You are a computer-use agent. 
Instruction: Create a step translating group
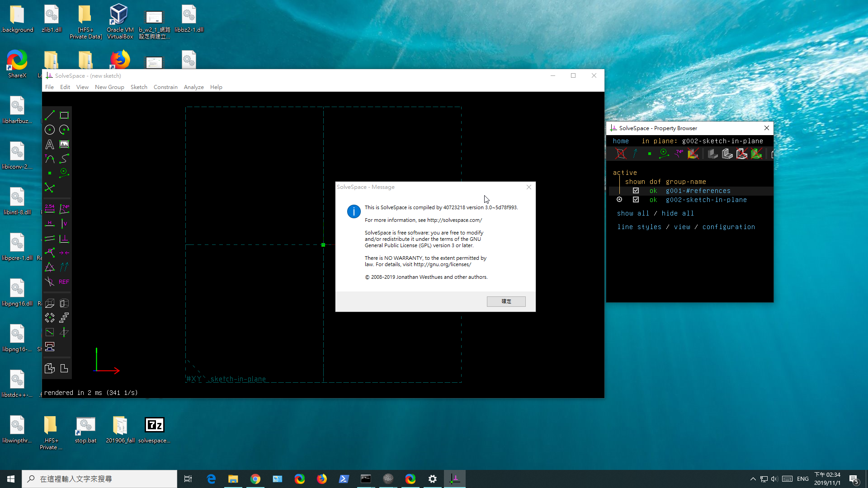(64, 318)
